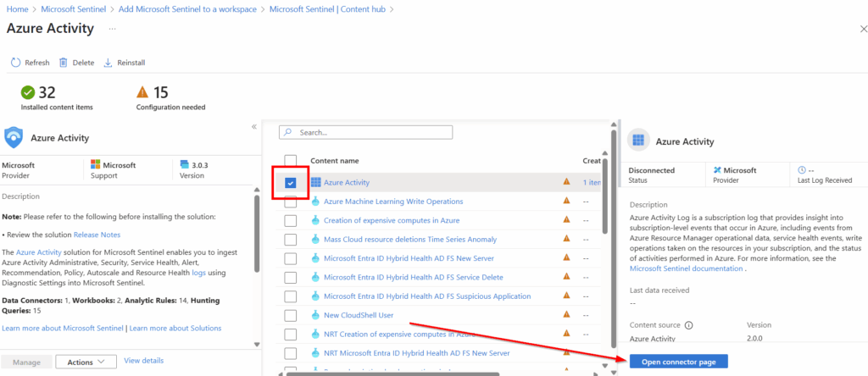Image resolution: width=868 pixels, height=376 pixels.
Task: Check New CloudShell User row checkbox
Action: pos(291,315)
